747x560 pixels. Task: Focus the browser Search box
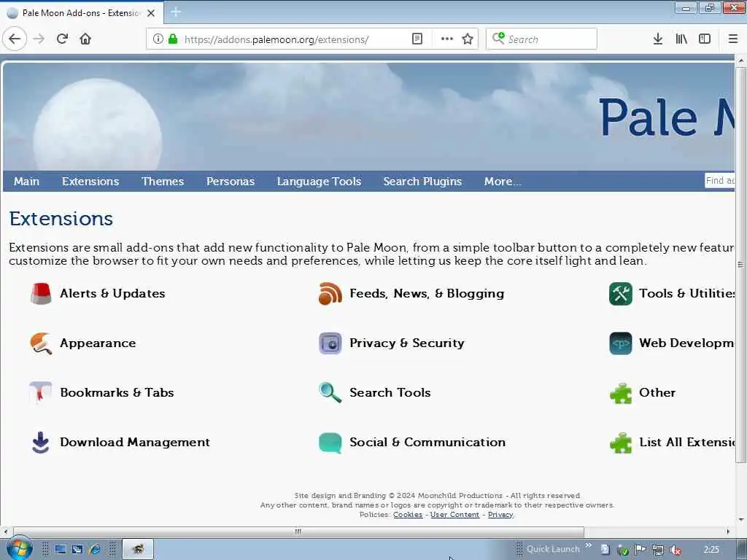pos(541,39)
